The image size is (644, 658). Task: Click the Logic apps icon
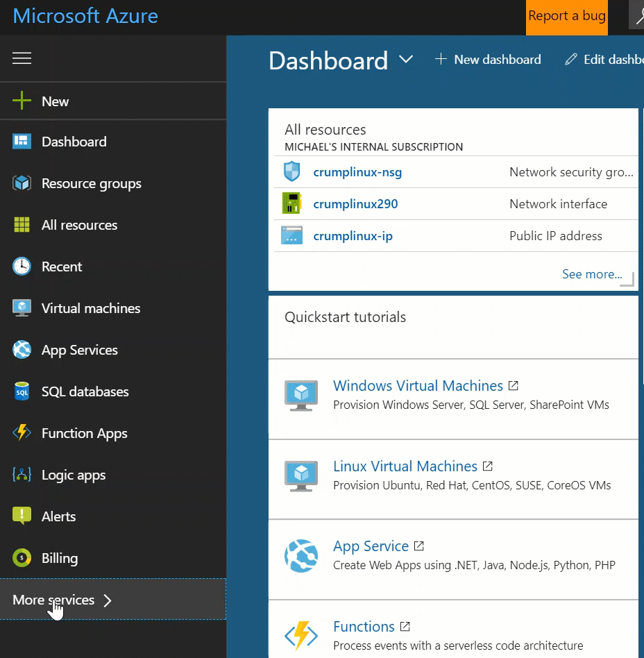pyautogui.click(x=22, y=475)
